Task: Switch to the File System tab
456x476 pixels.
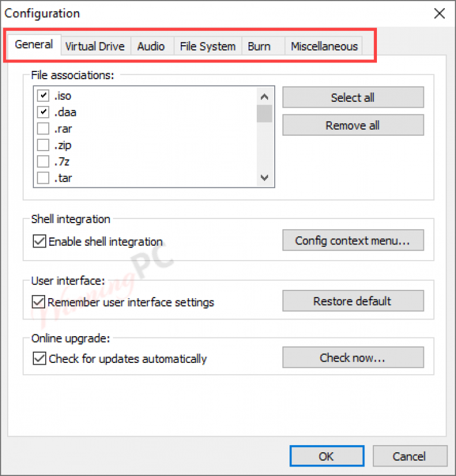Action: (207, 46)
